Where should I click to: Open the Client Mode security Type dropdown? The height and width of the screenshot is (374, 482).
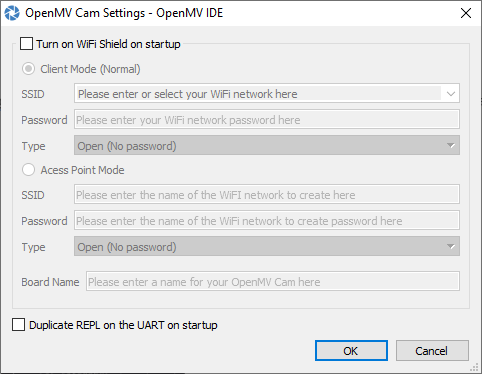267,145
